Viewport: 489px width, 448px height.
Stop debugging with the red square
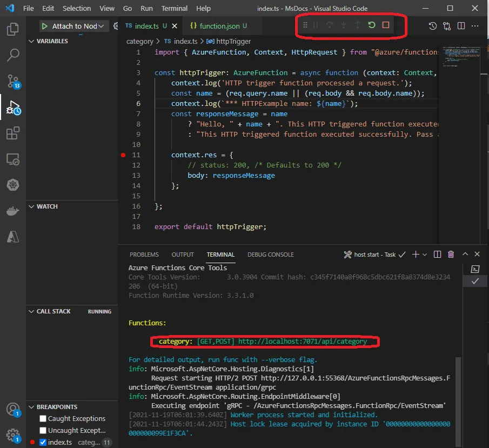coord(386,25)
